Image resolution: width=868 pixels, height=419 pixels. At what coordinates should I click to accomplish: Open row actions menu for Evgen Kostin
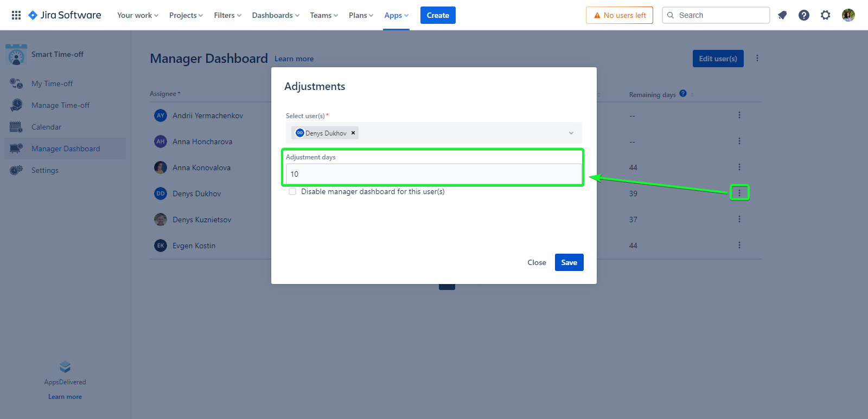coord(739,246)
